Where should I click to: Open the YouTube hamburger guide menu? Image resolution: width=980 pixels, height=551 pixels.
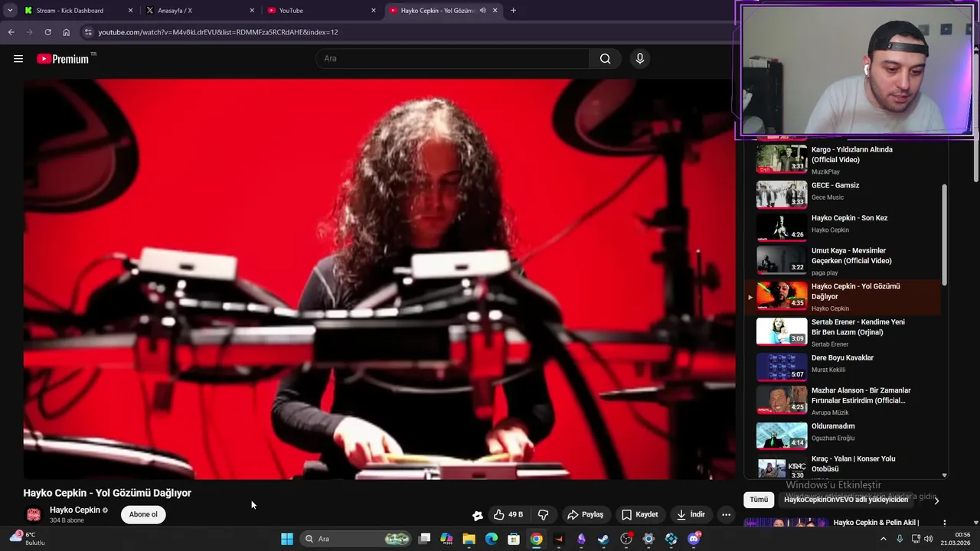[x=18, y=59]
